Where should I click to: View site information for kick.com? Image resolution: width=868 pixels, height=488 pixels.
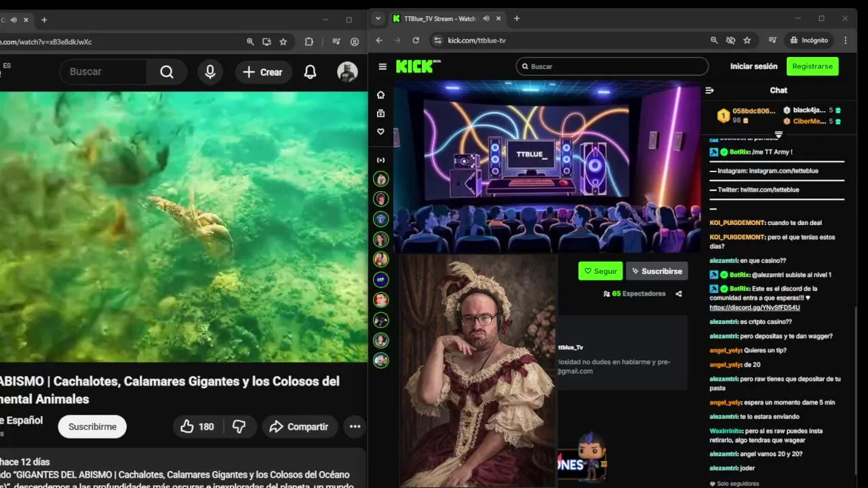click(437, 41)
